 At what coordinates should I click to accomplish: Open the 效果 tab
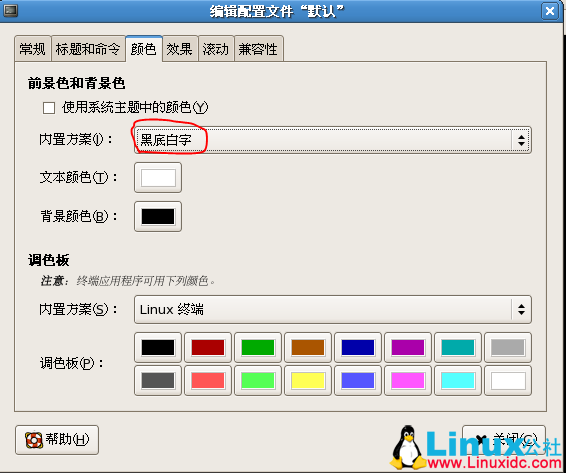pos(179,49)
